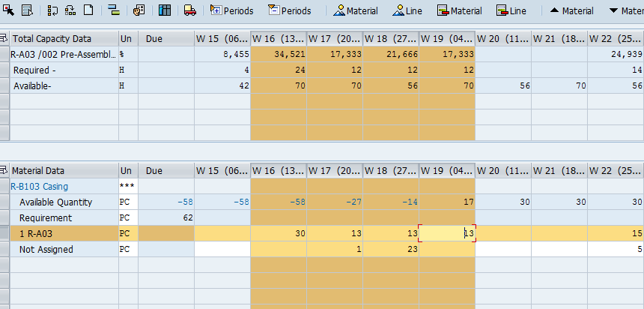This screenshot has height=309, width=644.
Task: Click the R-A03 /002 Pre-Assembly row label
Action: 64,54
